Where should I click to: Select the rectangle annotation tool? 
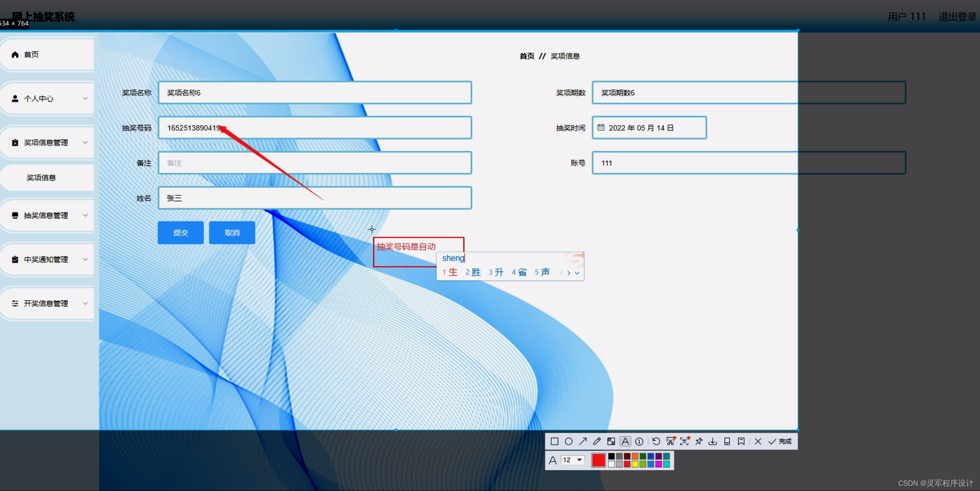coord(554,442)
